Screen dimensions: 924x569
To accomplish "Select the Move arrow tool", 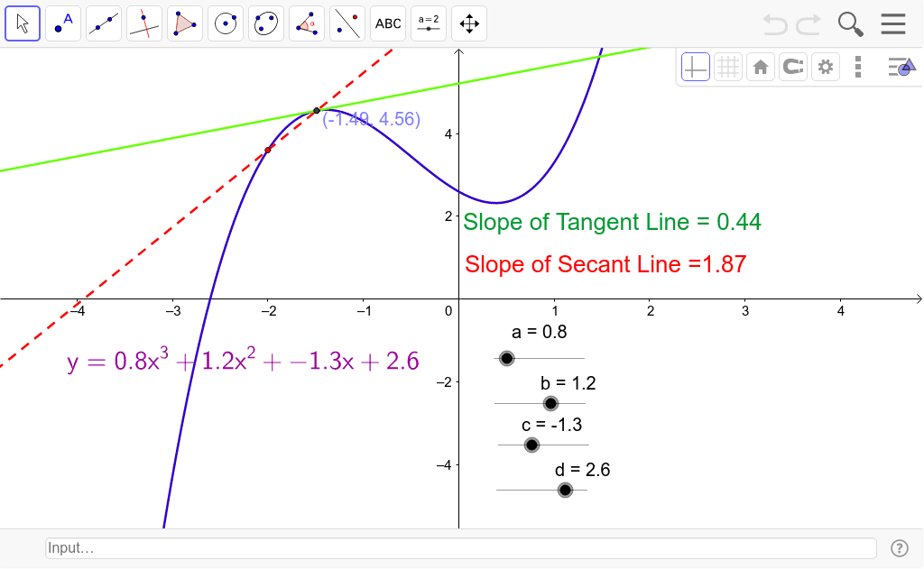I will [23, 23].
